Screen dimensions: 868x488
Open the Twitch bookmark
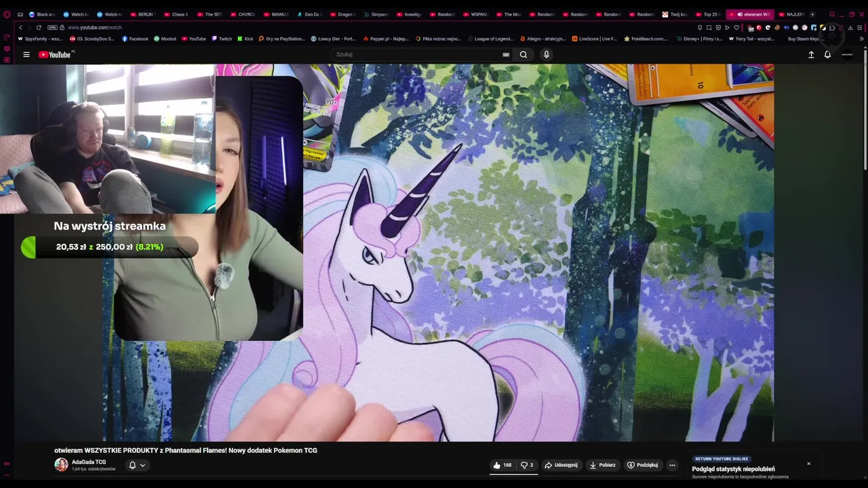tap(222, 39)
